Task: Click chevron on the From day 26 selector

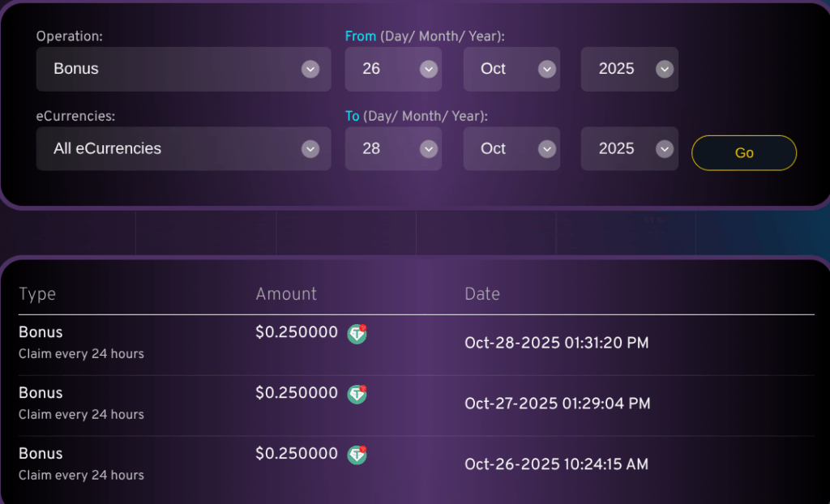Action: (429, 69)
